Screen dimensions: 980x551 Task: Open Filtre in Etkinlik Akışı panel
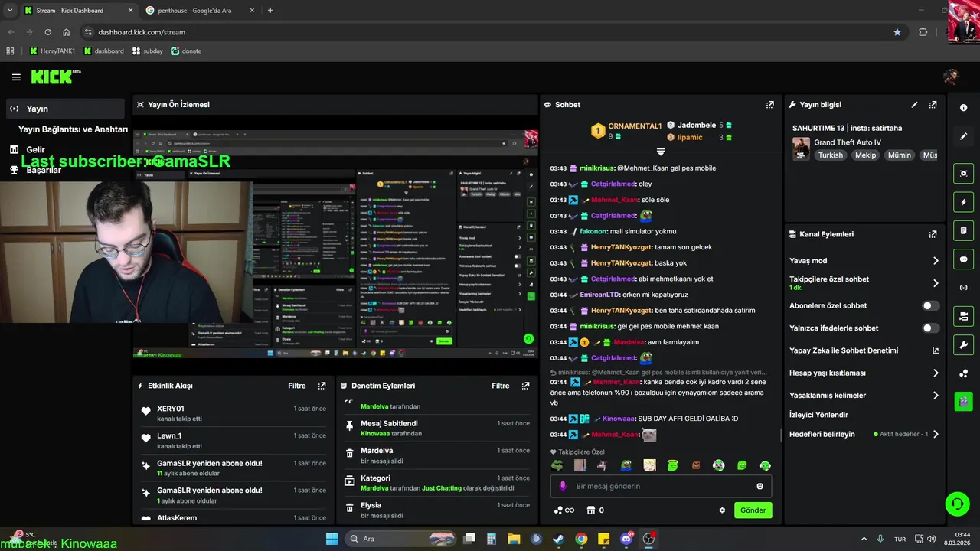[x=297, y=386]
